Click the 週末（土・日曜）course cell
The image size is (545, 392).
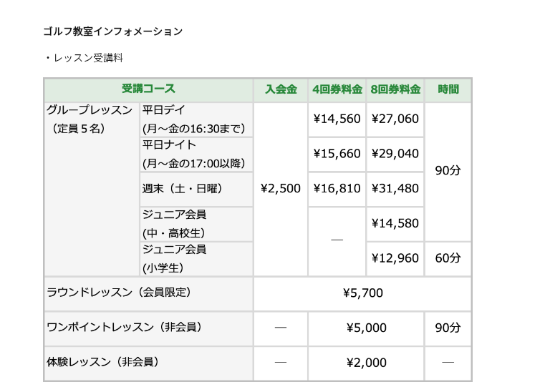click(196, 189)
